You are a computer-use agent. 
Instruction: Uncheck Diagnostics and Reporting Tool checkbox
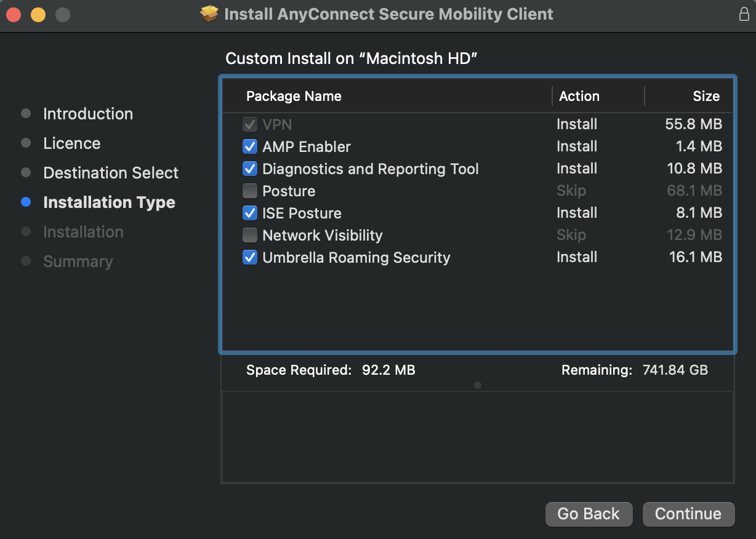pyautogui.click(x=250, y=169)
